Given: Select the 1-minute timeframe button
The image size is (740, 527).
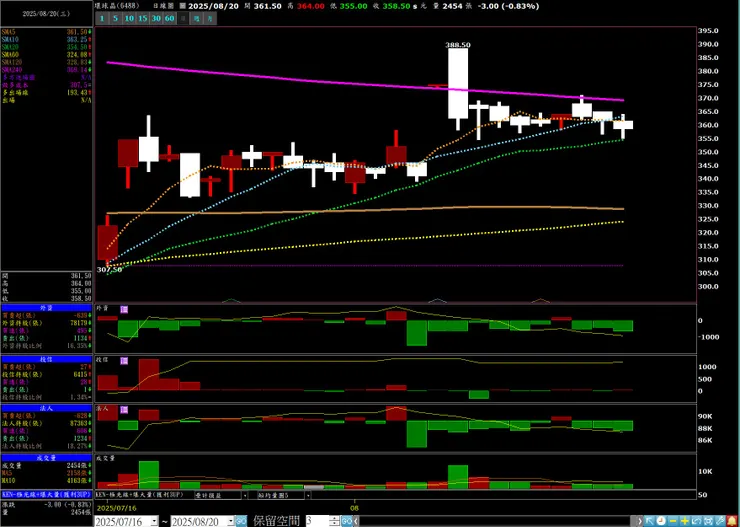Looking at the screenshot, I should [x=101, y=19].
